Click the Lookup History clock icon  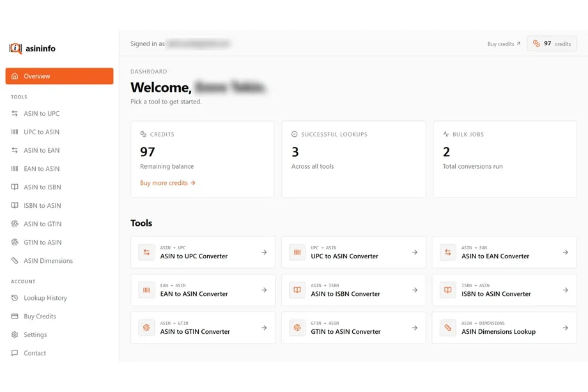pos(15,298)
